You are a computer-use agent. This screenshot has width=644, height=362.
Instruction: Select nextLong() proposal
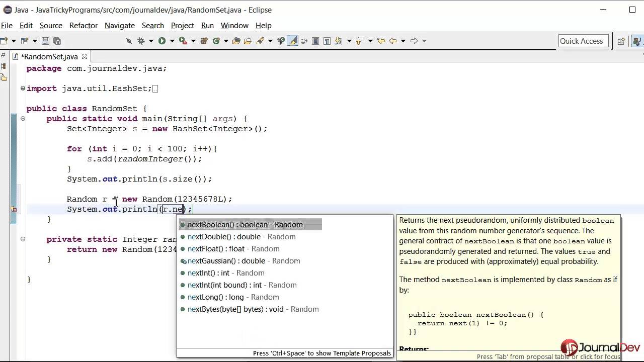tap(229, 297)
